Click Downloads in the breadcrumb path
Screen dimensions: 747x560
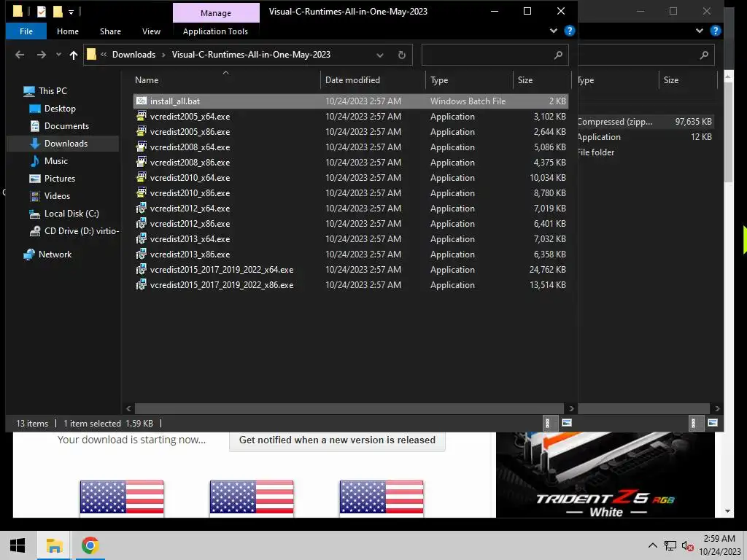click(133, 55)
